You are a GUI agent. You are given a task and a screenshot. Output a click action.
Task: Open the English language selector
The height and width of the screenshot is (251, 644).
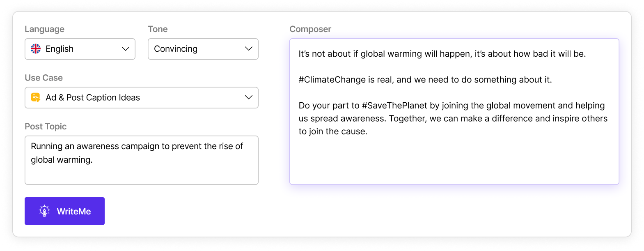(x=80, y=49)
